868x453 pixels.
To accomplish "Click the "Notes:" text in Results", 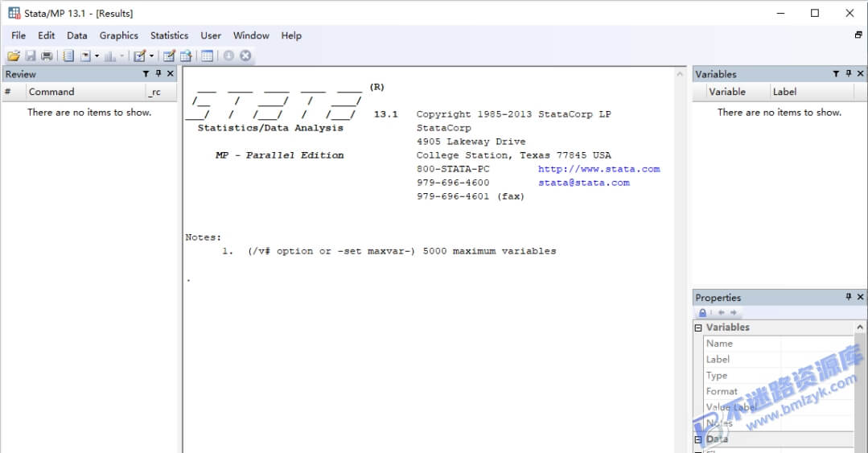I will point(204,237).
